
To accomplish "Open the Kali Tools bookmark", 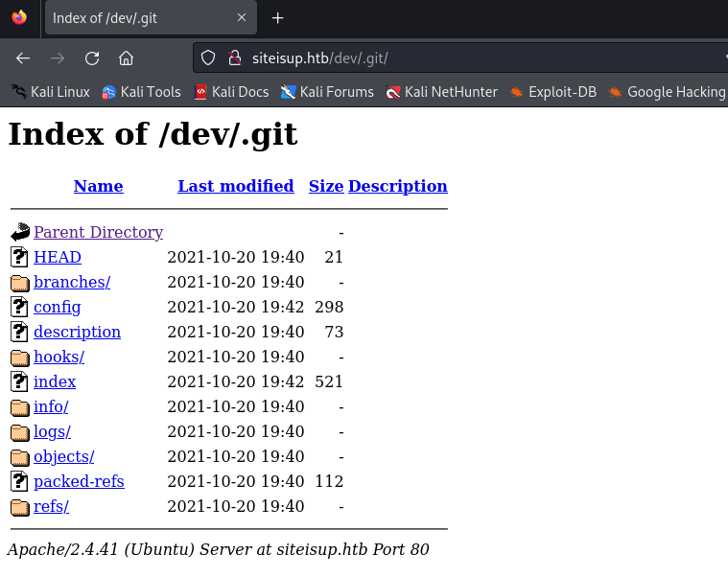I will tap(141, 92).
